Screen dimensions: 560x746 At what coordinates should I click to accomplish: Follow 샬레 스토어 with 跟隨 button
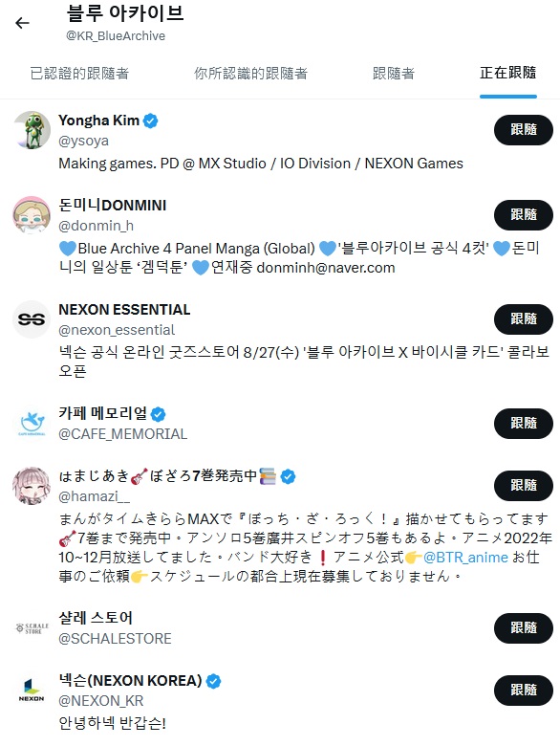tap(524, 628)
